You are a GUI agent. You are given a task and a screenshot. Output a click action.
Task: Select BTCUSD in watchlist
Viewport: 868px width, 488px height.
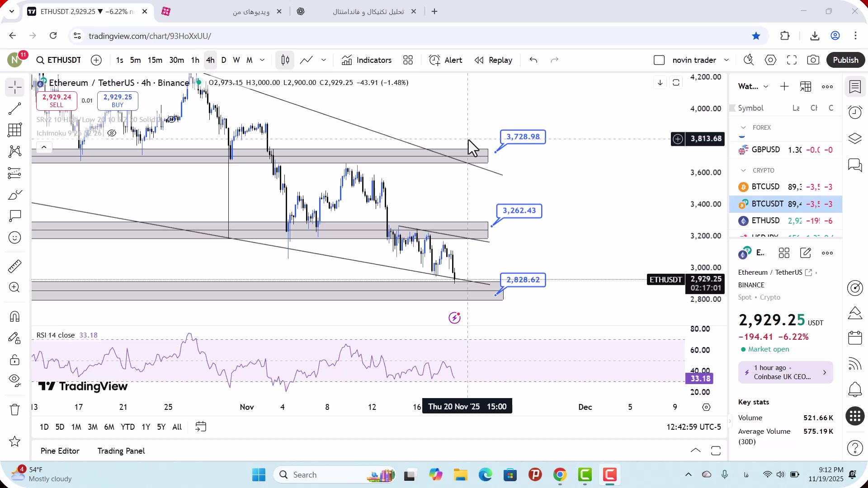tap(786, 187)
